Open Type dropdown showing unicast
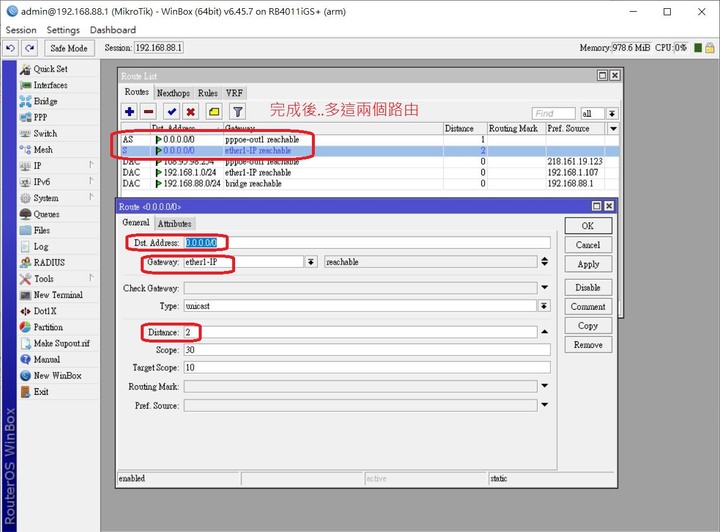 click(544, 306)
